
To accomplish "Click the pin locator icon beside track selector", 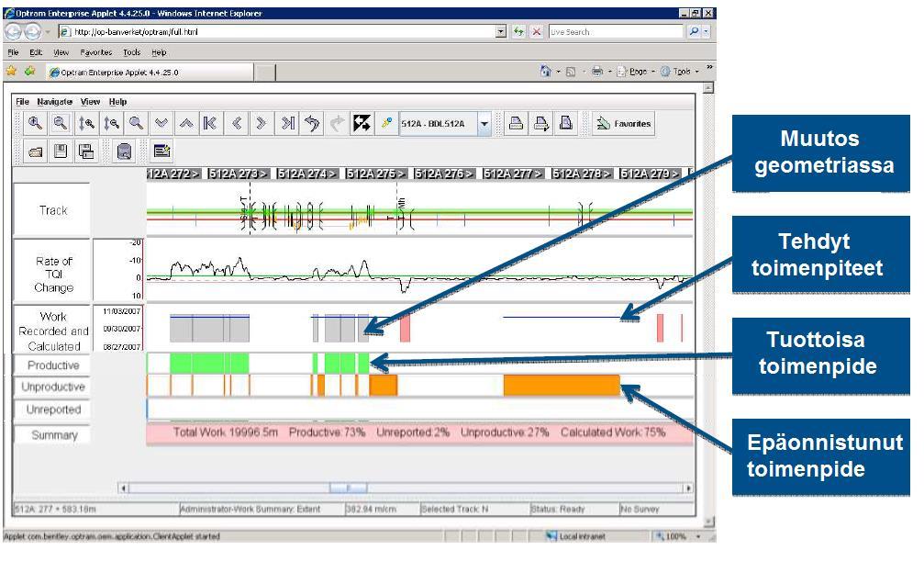I will click(x=386, y=123).
